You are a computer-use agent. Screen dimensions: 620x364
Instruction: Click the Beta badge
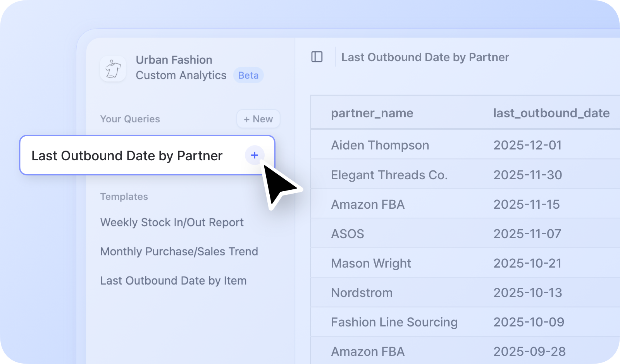pos(248,75)
